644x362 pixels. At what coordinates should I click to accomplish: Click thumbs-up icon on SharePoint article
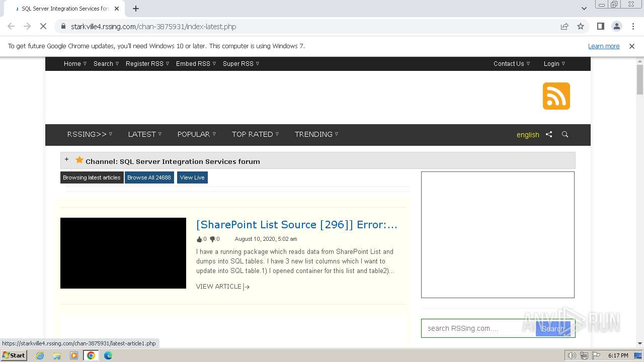click(199, 239)
